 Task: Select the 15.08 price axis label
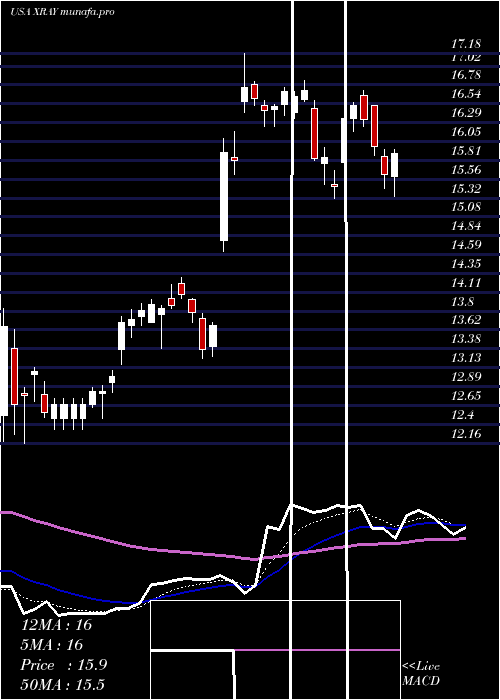pyautogui.click(x=466, y=207)
